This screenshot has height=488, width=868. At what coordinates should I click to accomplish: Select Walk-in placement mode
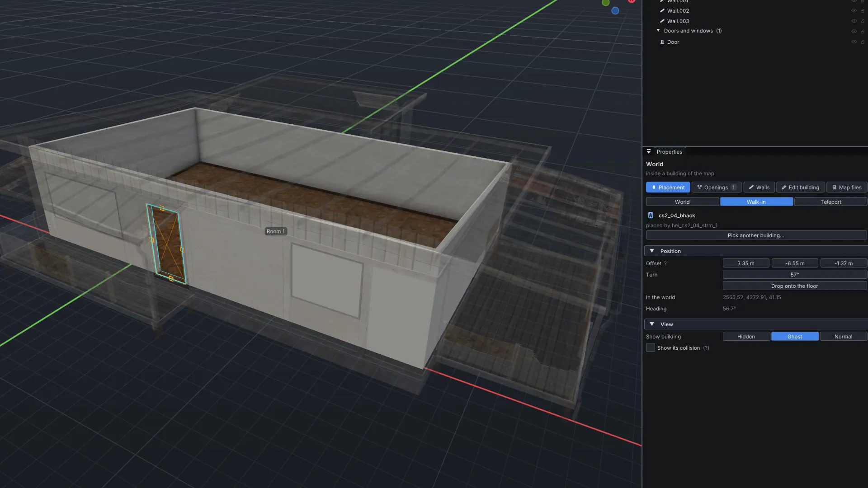pos(756,202)
